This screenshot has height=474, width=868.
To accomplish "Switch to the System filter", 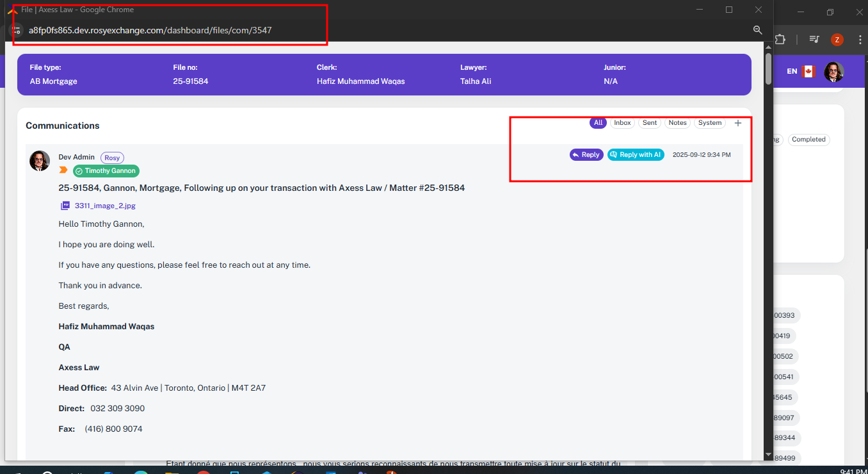I will pyautogui.click(x=709, y=123).
